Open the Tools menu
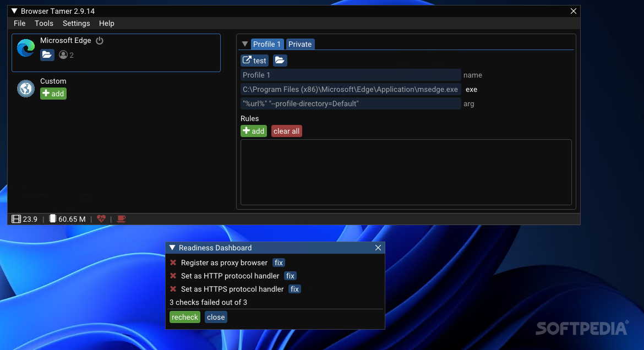 (x=44, y=24)
